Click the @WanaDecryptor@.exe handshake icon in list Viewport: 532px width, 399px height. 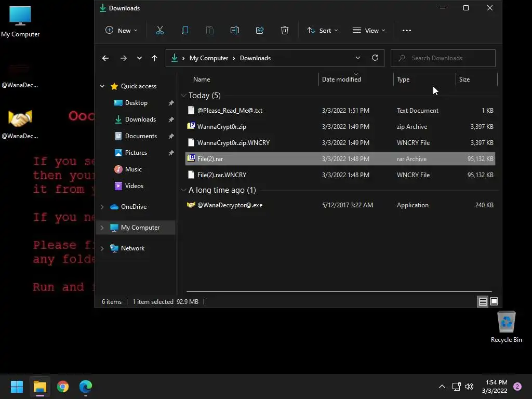pyautogui.click(x=191, y=205)
